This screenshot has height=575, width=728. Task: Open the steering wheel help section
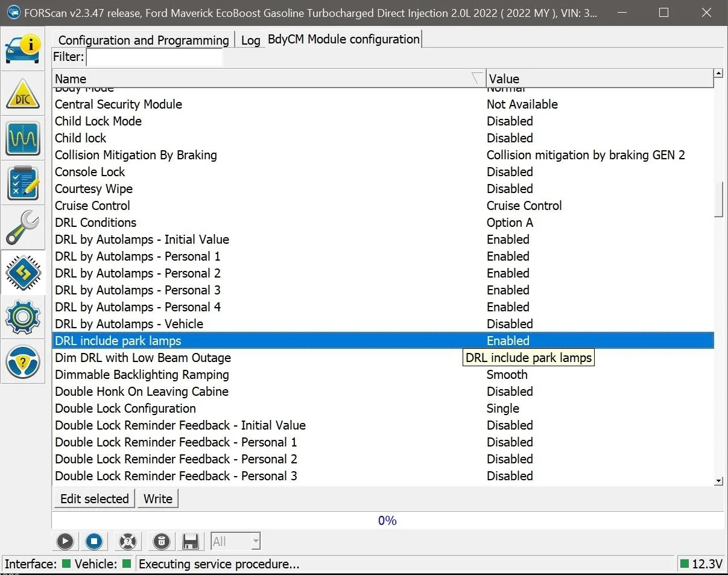tap(23, 361)
